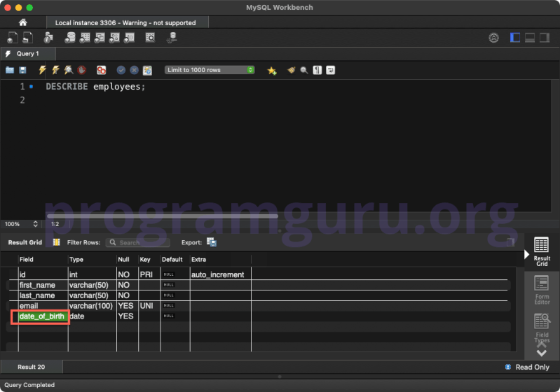Toggle invisible characters display
This screenshot has width=560, height=392.
pos(317,70)
